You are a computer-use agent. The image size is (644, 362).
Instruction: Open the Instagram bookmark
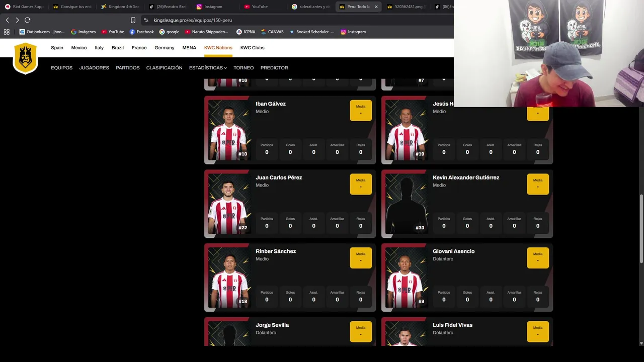[x=353, y=32]
